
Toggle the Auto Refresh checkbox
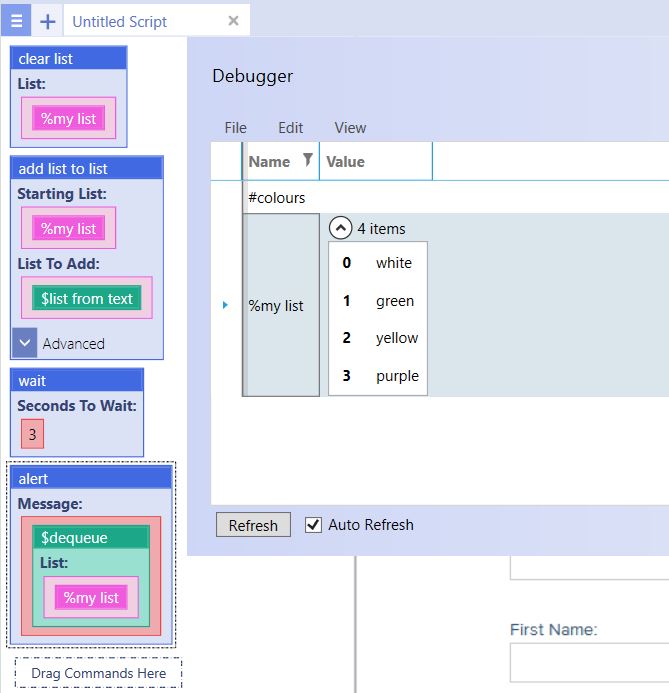click(x=314, y=525)
